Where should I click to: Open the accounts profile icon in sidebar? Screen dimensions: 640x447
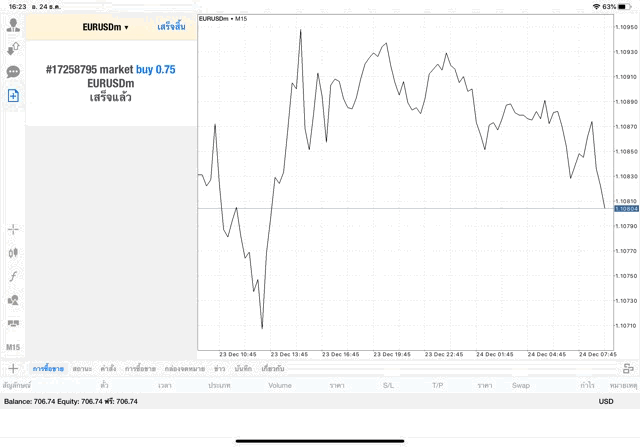(x=13, y=26)
